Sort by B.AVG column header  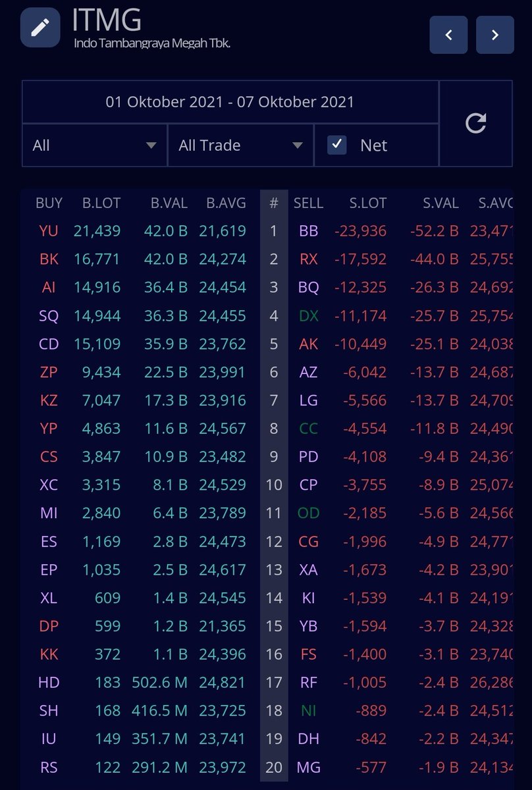pyautogui.click(x=226, y=203)
